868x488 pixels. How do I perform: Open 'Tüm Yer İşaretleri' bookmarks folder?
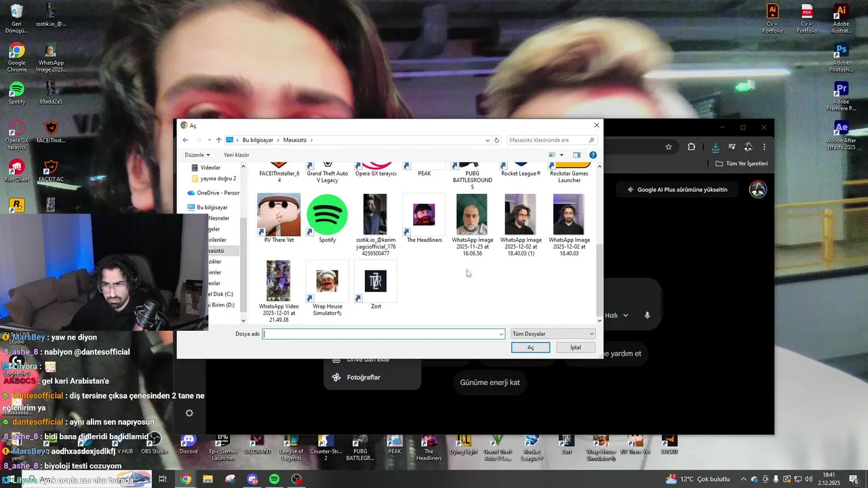point(742,163)
